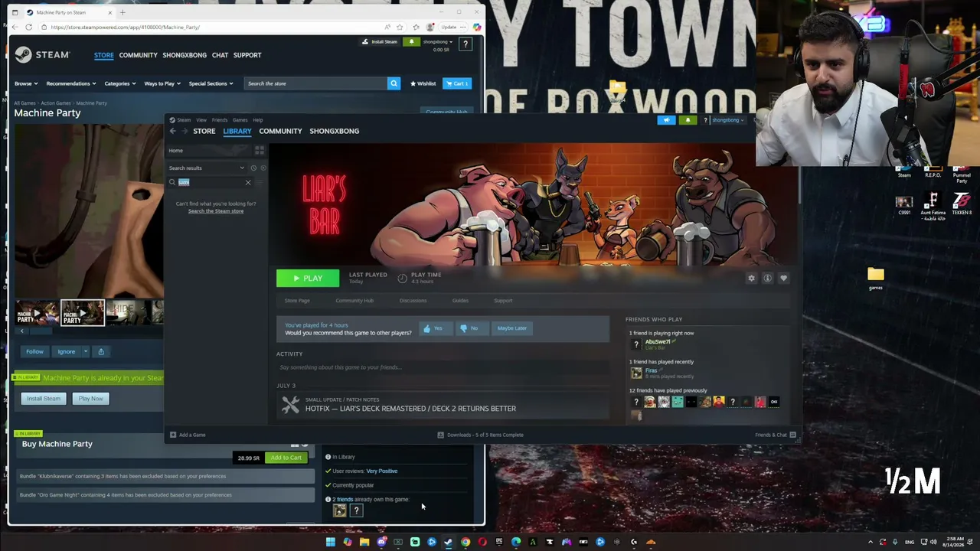This screenshot has height=551, width=980.
Task: Open the R.E.P.O. desktop shortcut
Action: click(x=933, y=171)
